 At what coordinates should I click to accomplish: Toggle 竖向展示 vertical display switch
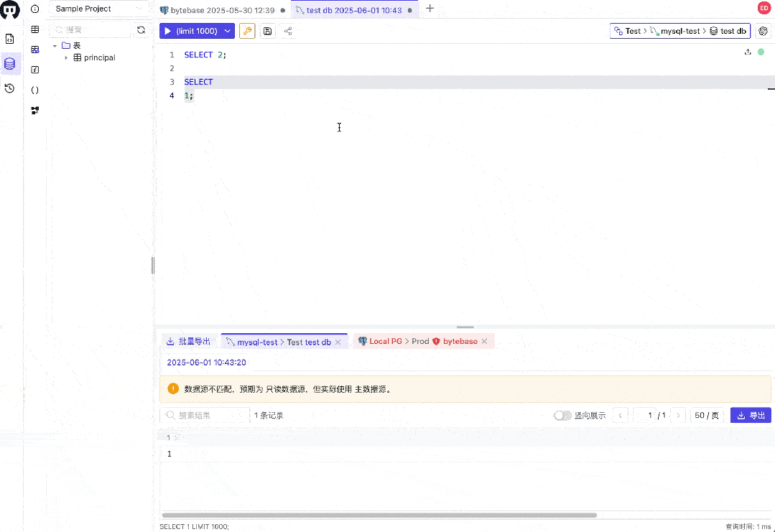(562, 416)
